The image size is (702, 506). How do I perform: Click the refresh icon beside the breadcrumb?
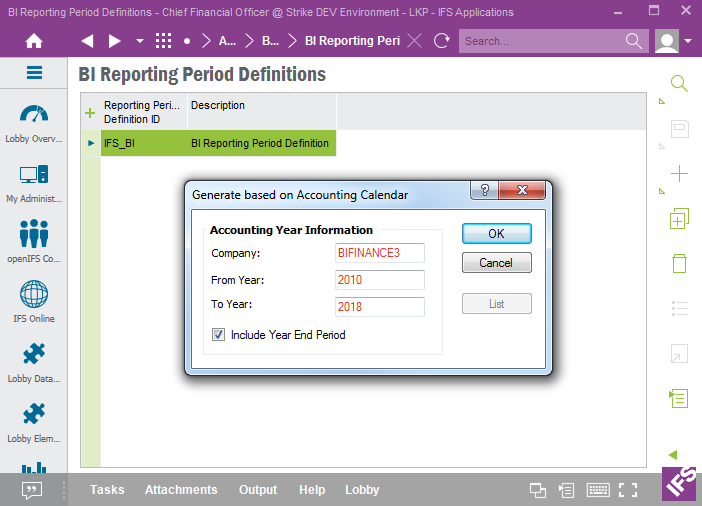441,41
